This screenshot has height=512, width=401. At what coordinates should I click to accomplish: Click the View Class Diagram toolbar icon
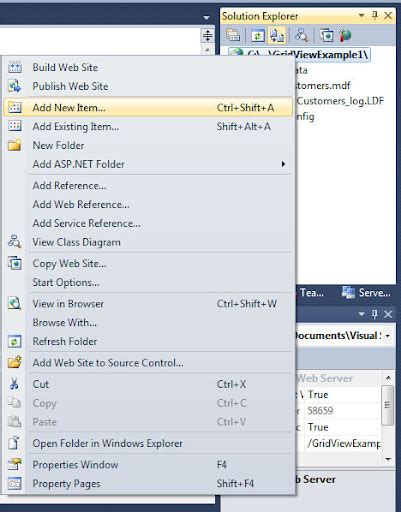pyautogui.click(x=301, y=35)
